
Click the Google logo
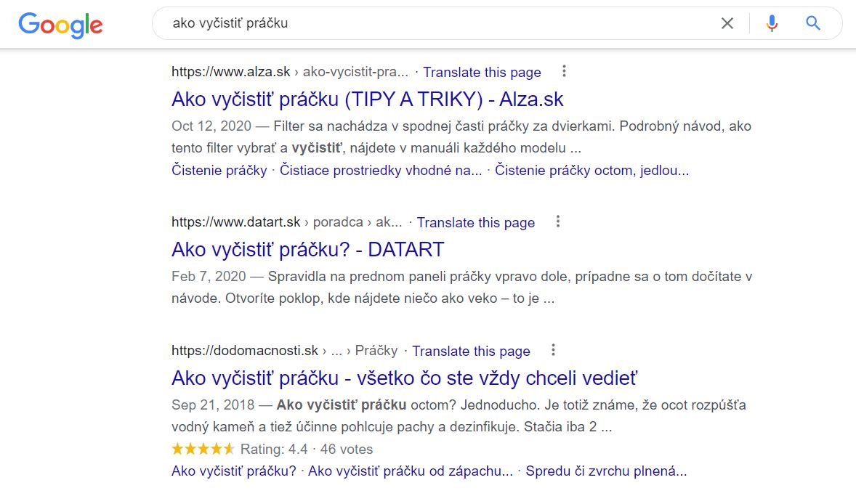click(60, 25)
